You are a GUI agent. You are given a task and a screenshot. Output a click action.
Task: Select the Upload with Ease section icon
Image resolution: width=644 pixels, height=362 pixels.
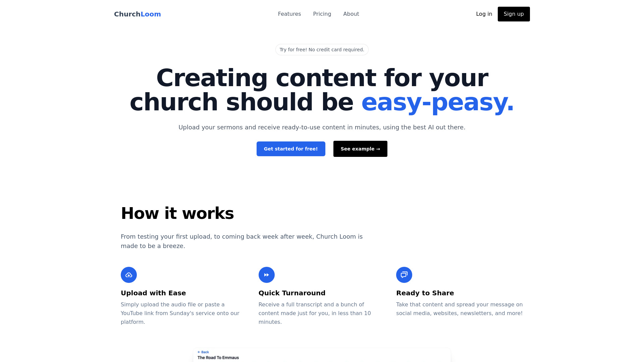tap(129, 275)
